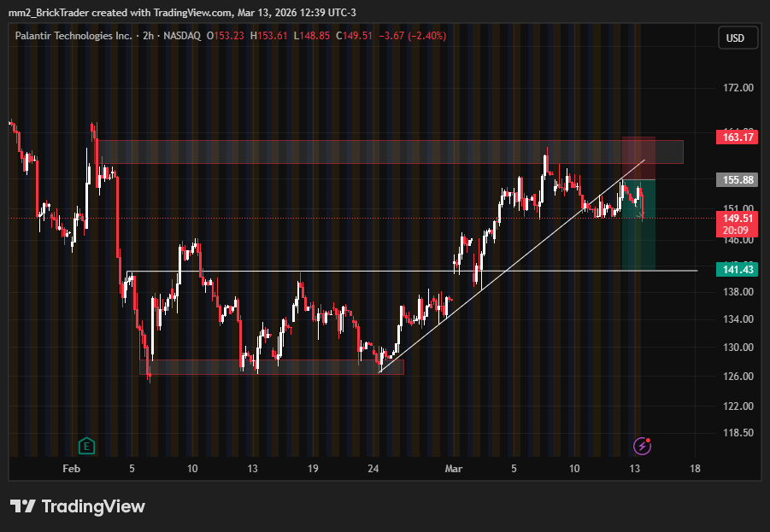
Task: Click the 24 date label on time axis
Action: click(373, 469)
